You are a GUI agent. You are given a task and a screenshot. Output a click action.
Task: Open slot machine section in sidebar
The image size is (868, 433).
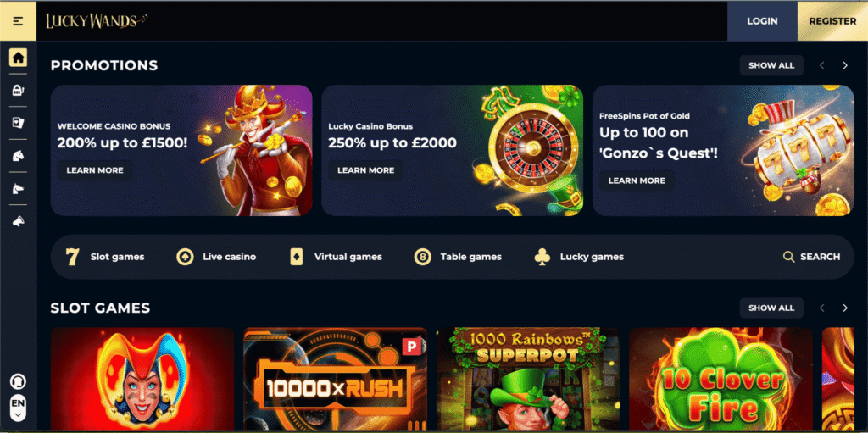(x=19, y=91)
